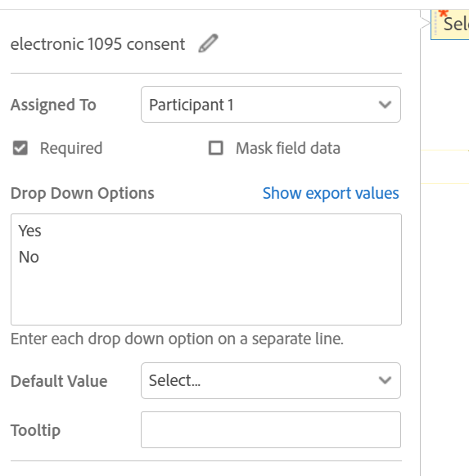Click the 'electronic 1095 consent' field title
This screenshot has width=469, height=476.
(x=97, y=44)
